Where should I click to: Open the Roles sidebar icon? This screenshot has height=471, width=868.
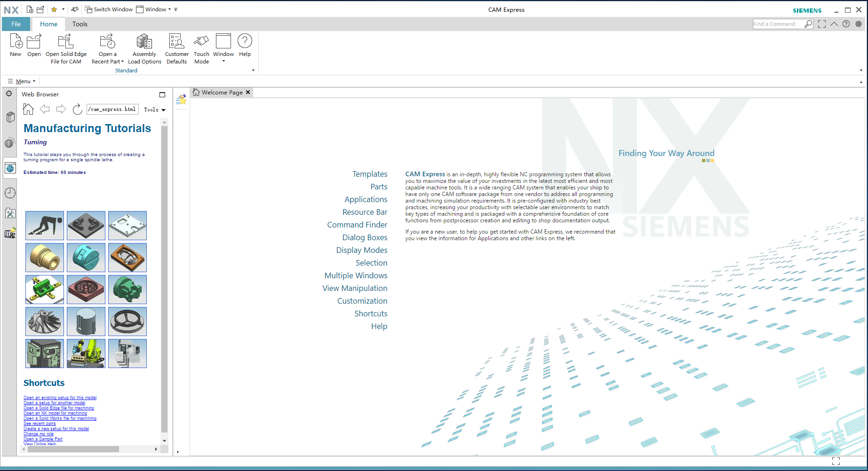[10, 213]
